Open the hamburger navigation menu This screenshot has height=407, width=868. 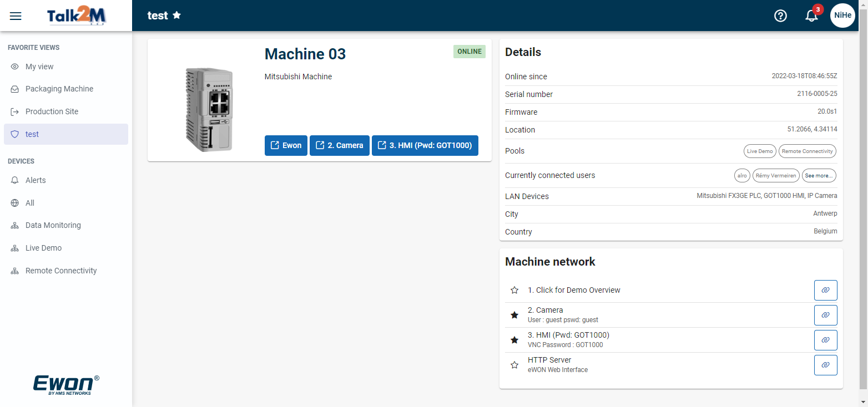click(16, 16)
